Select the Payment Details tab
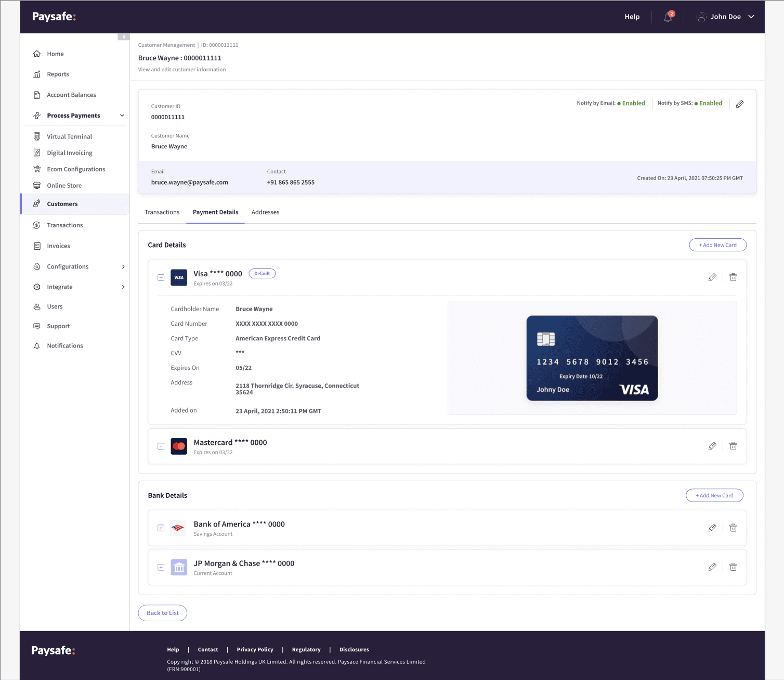The image size is (784, 680). click(x=216, y=212)
